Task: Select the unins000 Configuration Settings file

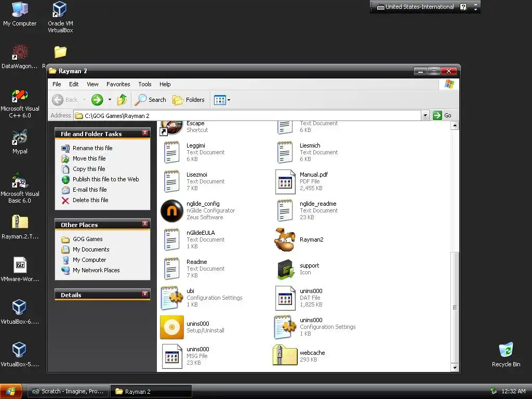Action: click(x=285, y=327)
